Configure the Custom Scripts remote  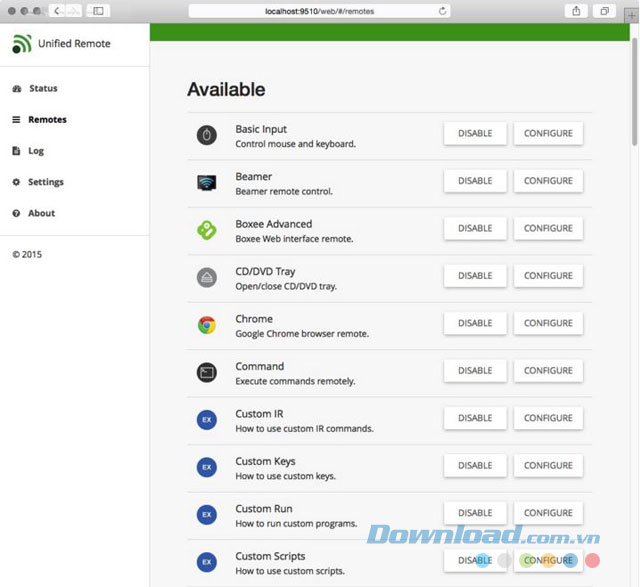tap(548, 560)
